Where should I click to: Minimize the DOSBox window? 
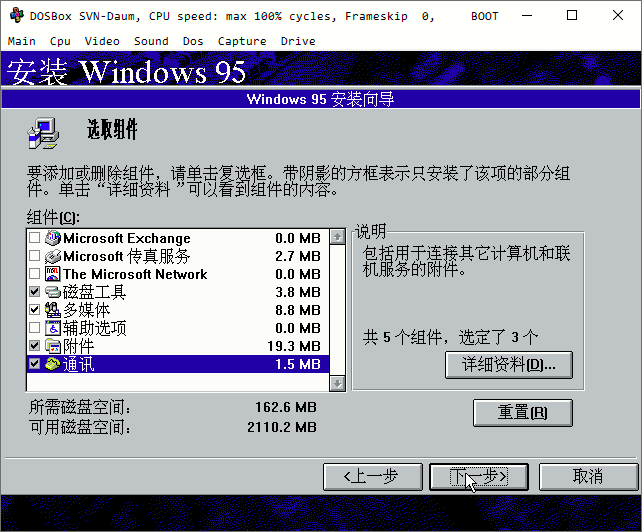click(x=527, y=16)
